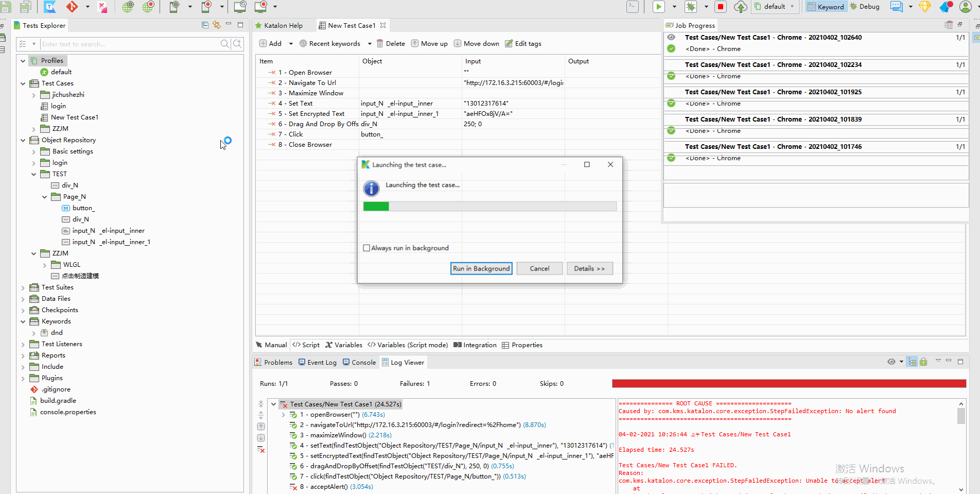Image resolution: width=980 pixels, height=494 pixels.
Task: Open the Problems tab
Action: 273,363
